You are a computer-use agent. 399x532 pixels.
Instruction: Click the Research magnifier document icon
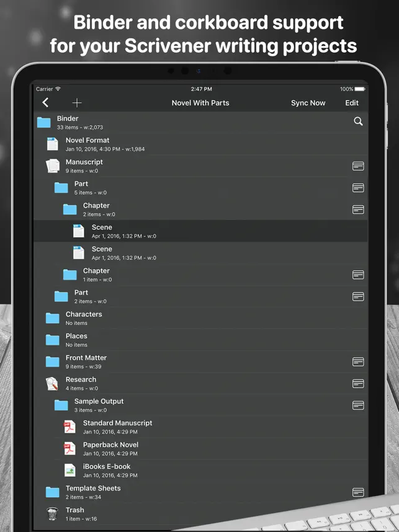(52, 383)
